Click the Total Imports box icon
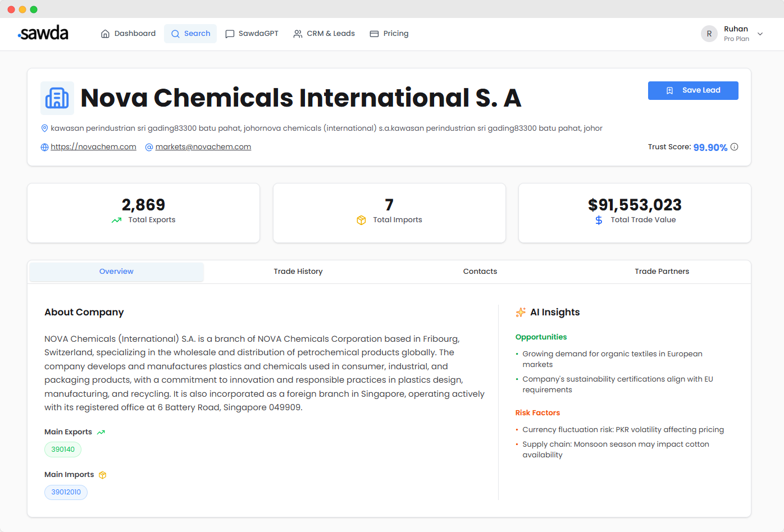Viewport: 784px width, 532px height. (361, 220)
